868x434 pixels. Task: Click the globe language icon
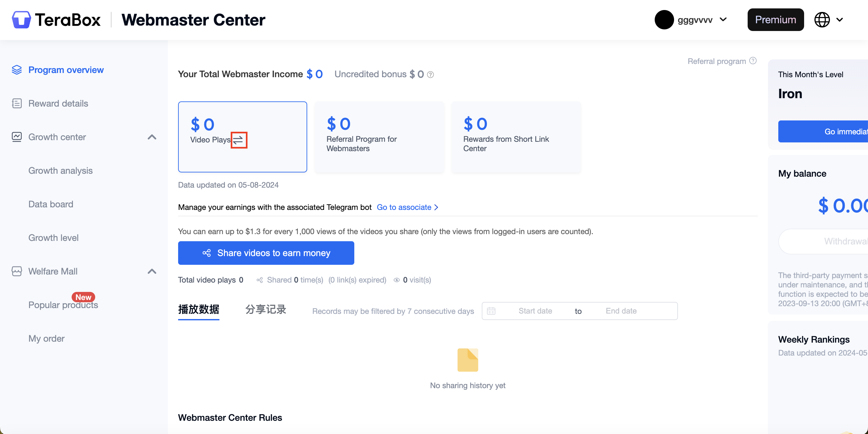pyautogui.click(x=822, y=20)
